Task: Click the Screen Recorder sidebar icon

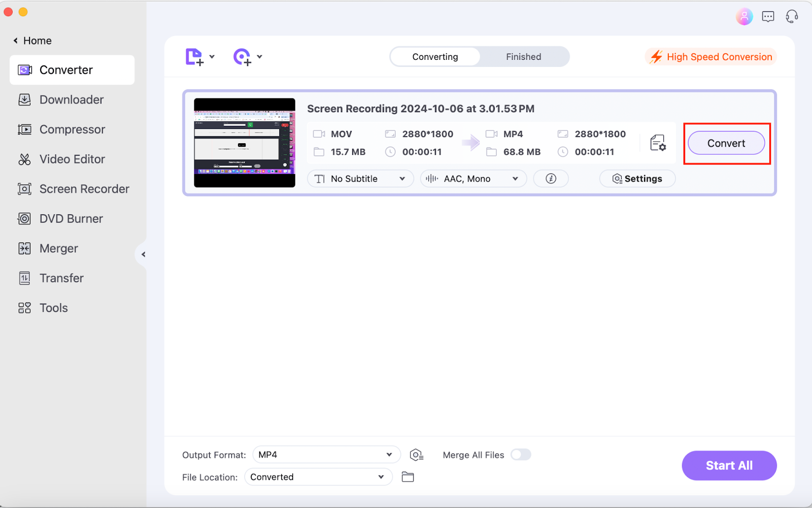Action: coord(24,189)
